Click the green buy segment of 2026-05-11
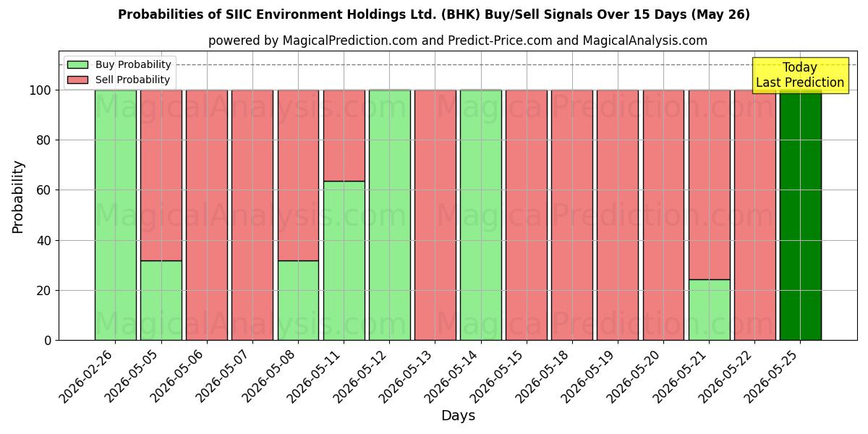Viewport: 868px width, 434px height. click(x=344, y=260)
